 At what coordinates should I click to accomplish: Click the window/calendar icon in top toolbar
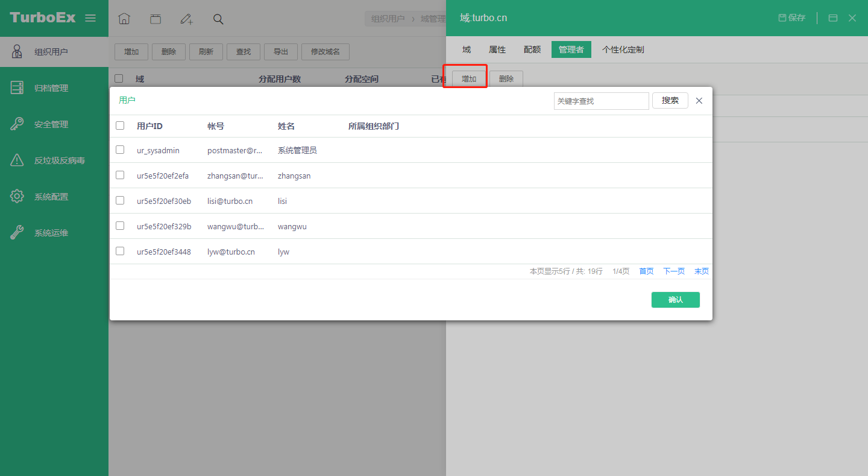pos(156,19)
